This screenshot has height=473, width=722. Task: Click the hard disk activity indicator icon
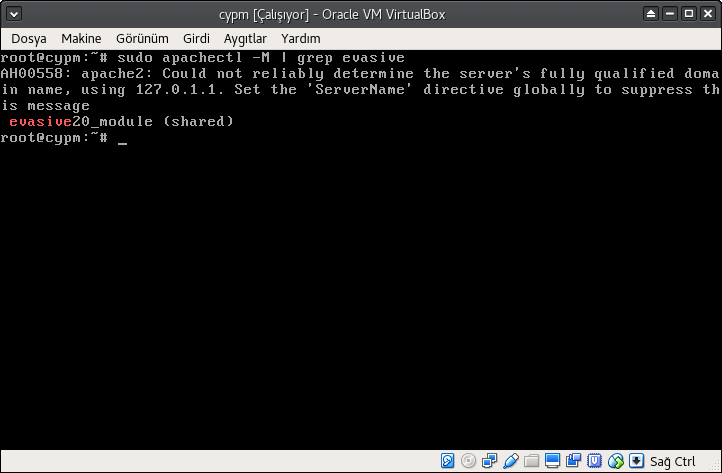click(450, 461)
